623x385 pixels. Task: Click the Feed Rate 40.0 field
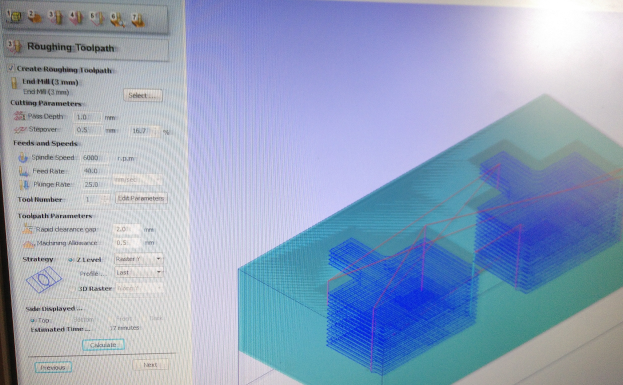pyautogui.click(x=95, y=171)
